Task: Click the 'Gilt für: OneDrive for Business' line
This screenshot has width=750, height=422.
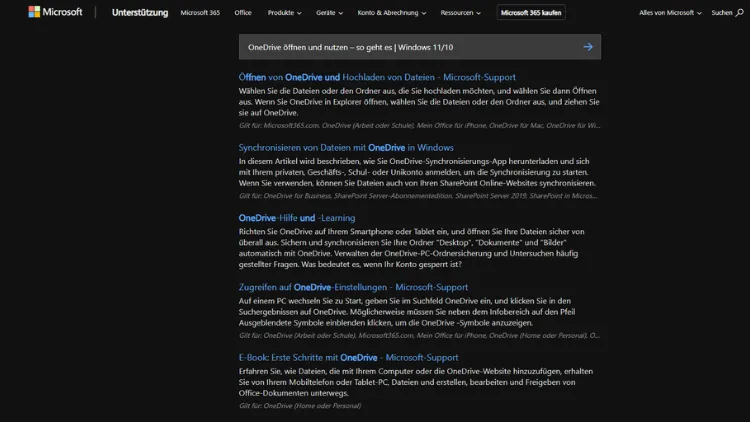Action: 418,196
